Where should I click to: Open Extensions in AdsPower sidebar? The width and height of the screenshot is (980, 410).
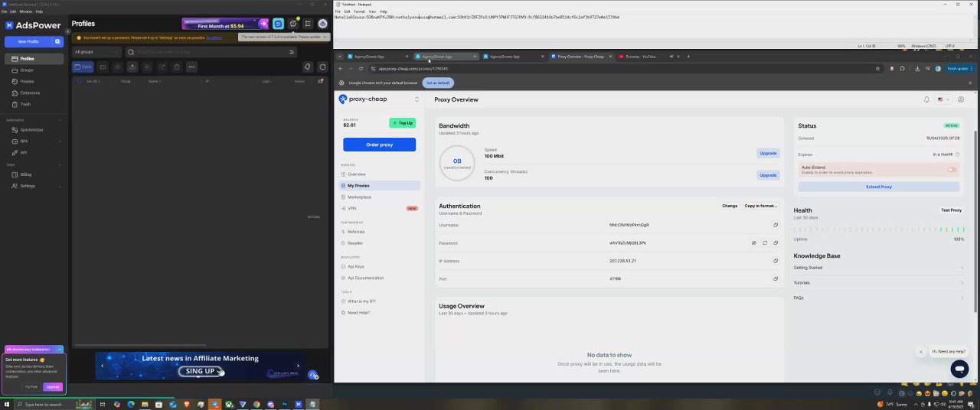[x=34, y=93]
